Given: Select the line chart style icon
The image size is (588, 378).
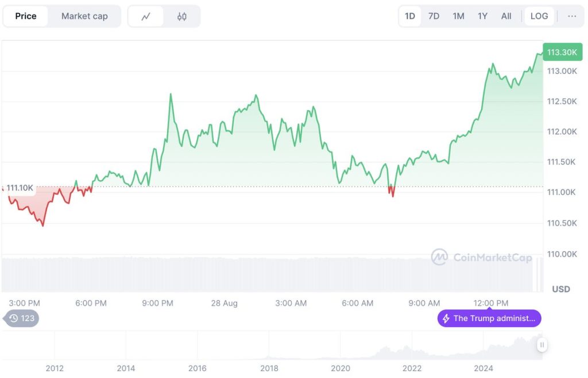Looking at the screenshot, I should point(146,16).
